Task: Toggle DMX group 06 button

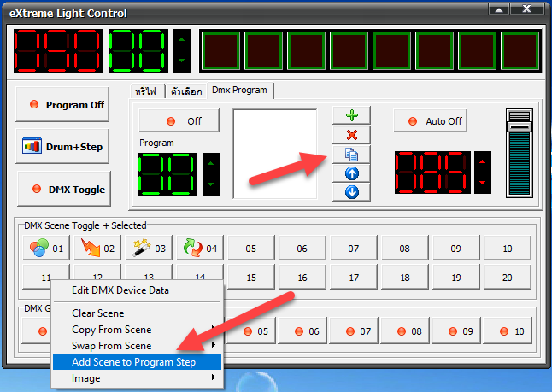Action: [x=302, y=331]
